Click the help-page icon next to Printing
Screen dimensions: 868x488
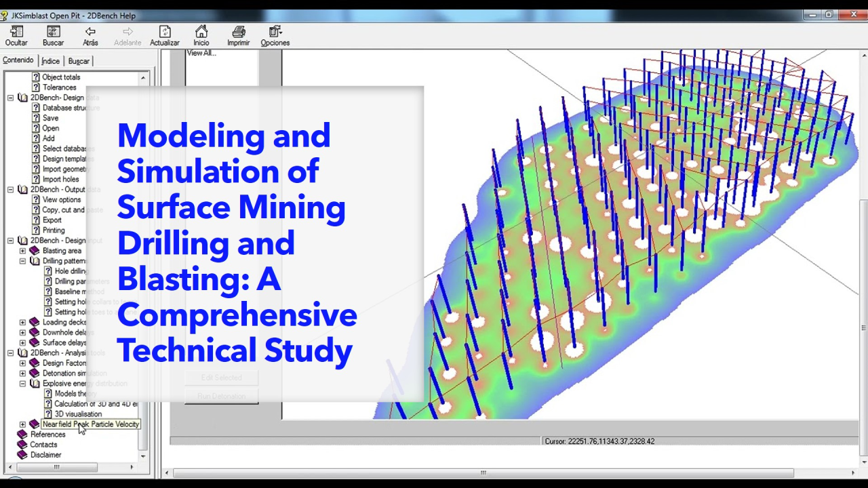pyautogui.click(x=36, y=230)
